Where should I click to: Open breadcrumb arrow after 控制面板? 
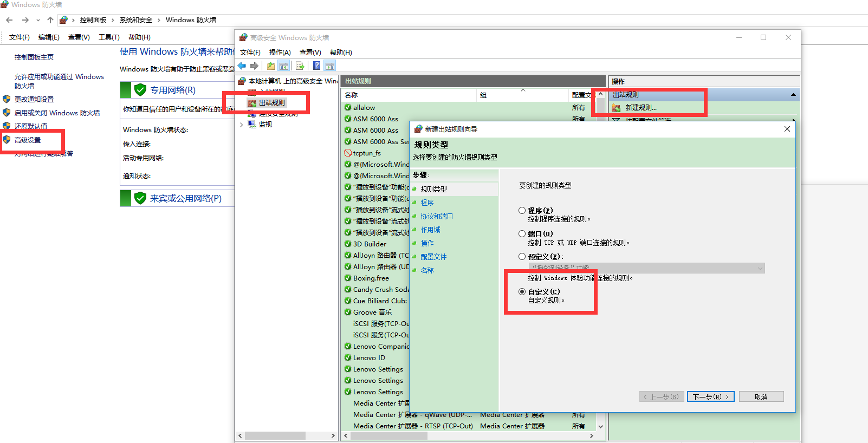coord(113,20)
